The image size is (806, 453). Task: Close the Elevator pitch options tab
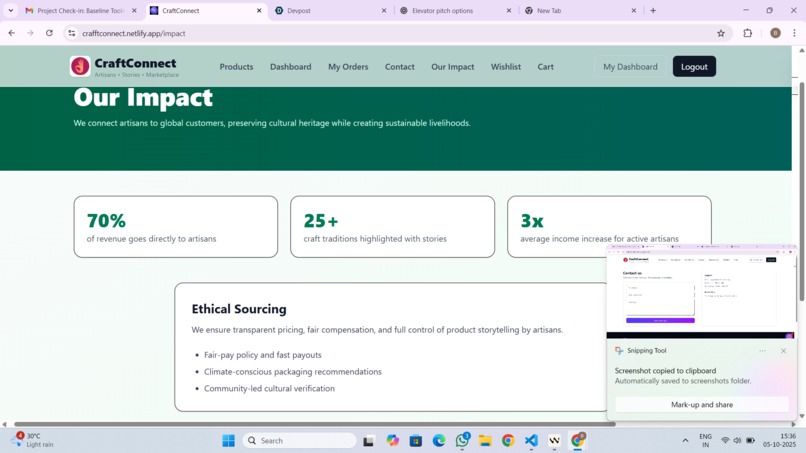tap(508, 10)
